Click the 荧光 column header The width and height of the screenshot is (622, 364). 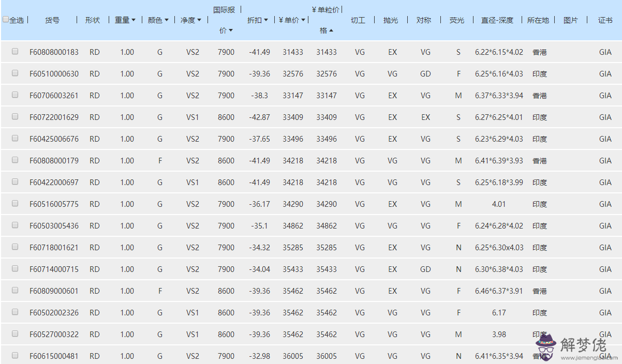coord(457,20)
